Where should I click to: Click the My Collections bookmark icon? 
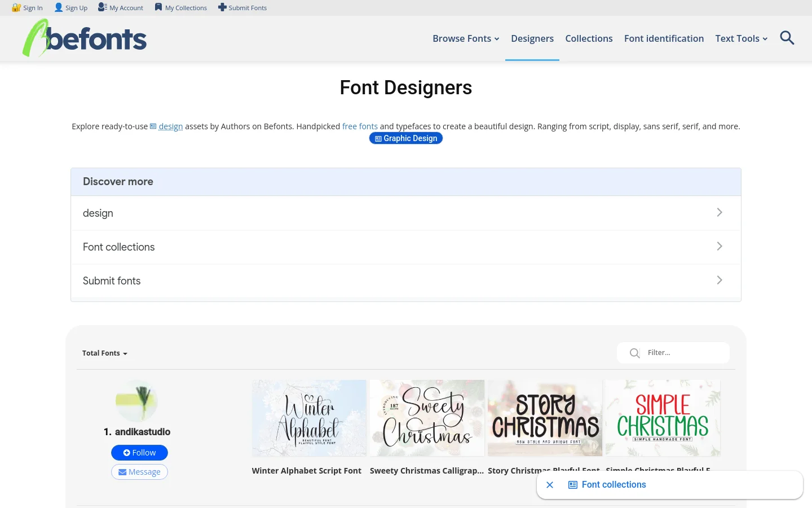(x=158, y=7)
